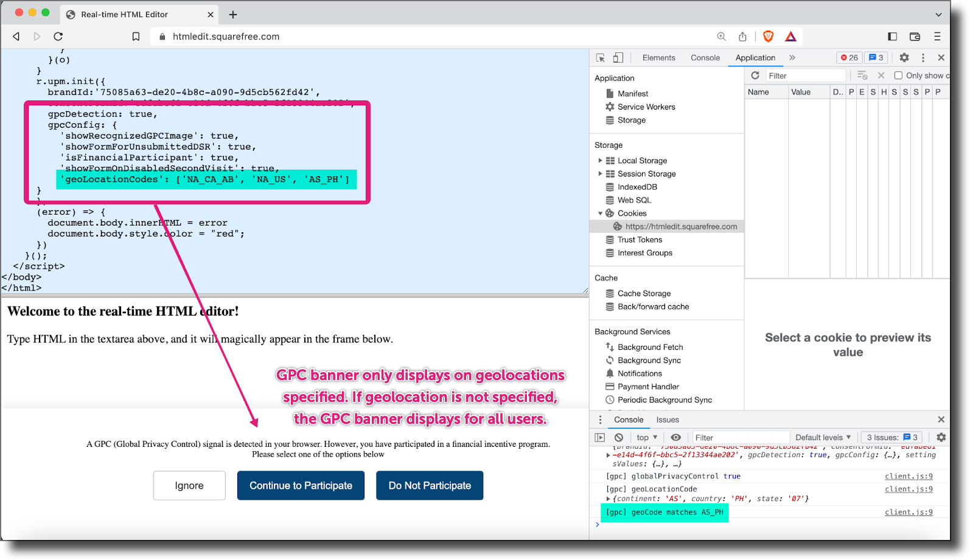The image size is (970, 560).
Task: Enable the Only show cookies checkbox
Action: point(898,75)
